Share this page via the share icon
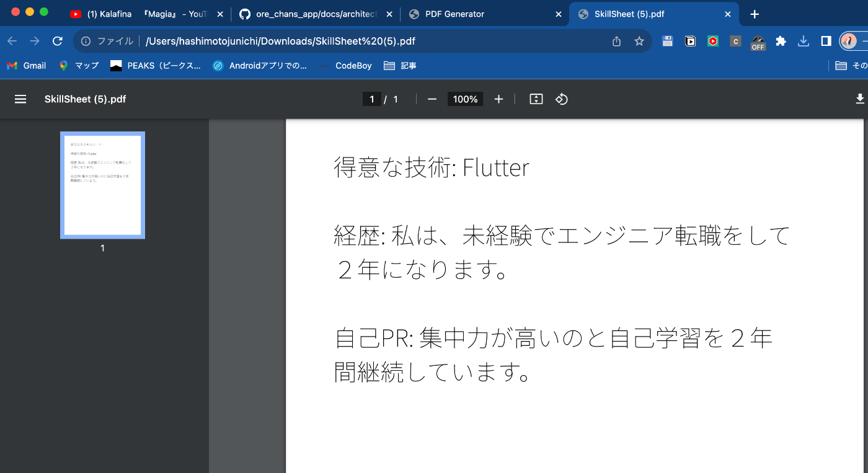This screenshot has width=868, height=473. pyautogui.click(x=616, y=42)
